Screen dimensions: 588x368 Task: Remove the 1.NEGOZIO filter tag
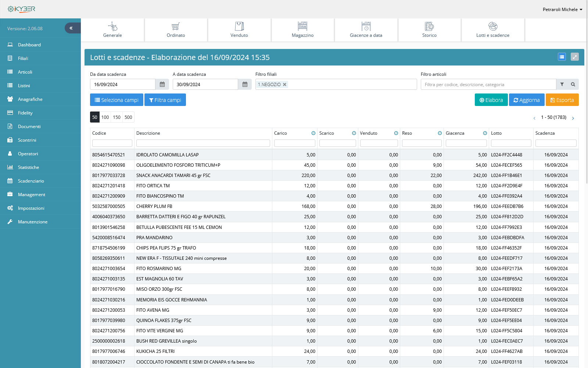click(x=284, y=84)
